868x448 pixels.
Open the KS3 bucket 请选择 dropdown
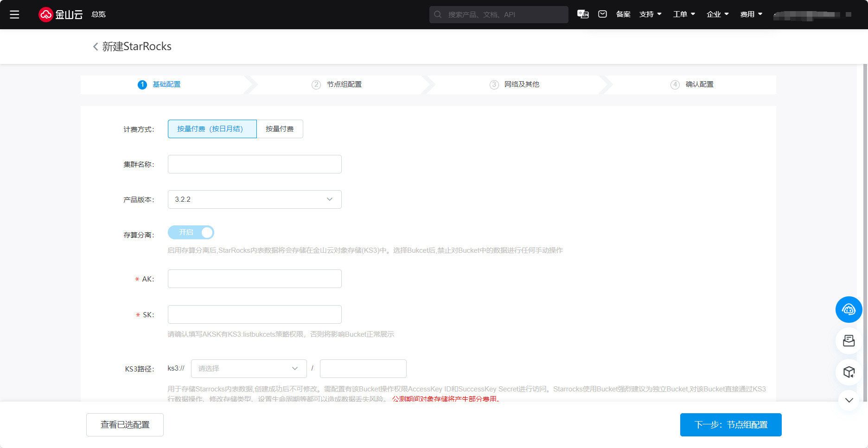coord(249,369)
